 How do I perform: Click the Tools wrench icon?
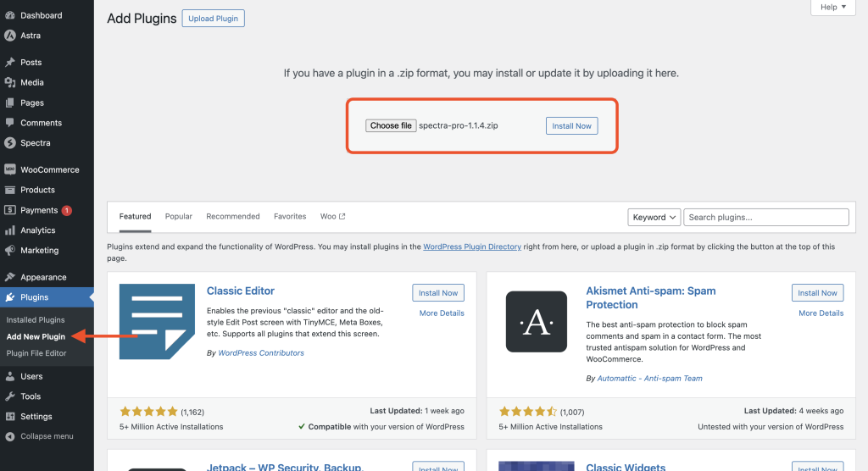(x=10, y=396)
